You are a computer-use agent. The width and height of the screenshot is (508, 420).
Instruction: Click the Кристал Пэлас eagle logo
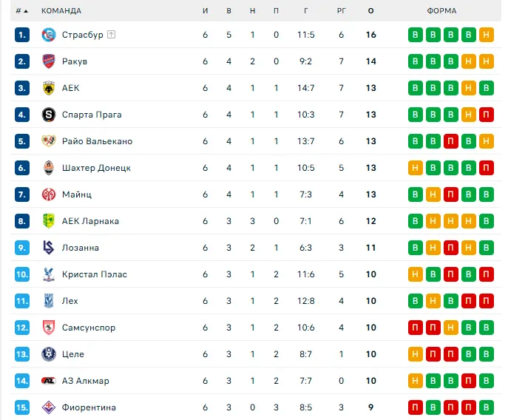click(49, 274)
